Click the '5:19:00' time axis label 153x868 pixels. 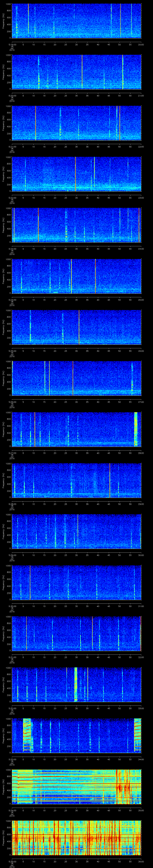point(12,44)
